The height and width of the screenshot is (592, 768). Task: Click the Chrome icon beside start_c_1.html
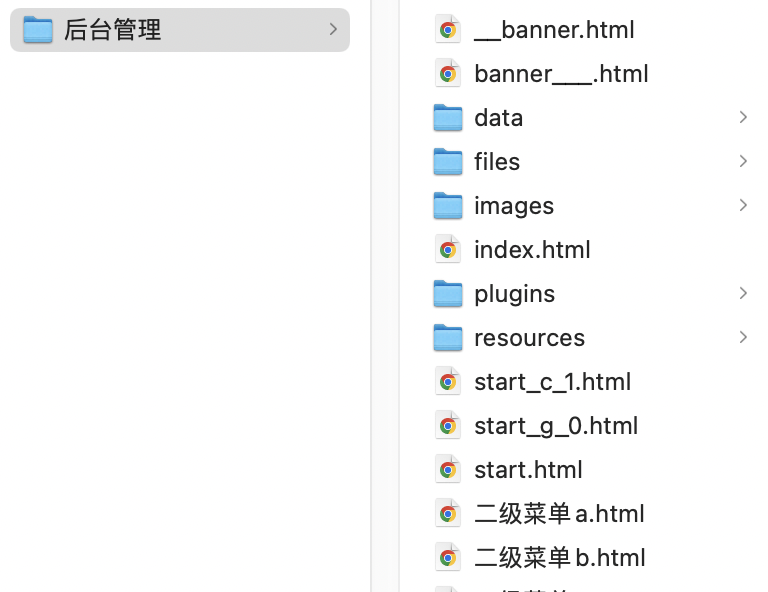[x=448, y=382]
